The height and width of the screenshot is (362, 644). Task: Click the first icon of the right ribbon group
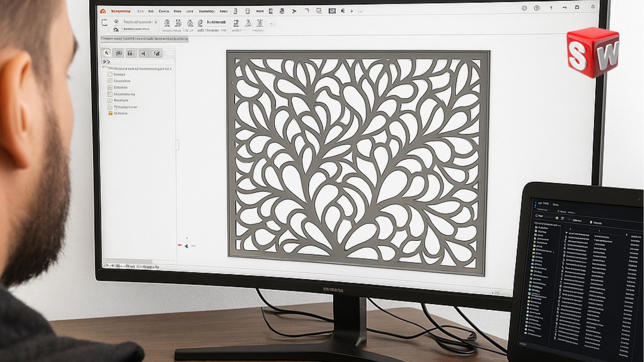[x=236, y=23]
